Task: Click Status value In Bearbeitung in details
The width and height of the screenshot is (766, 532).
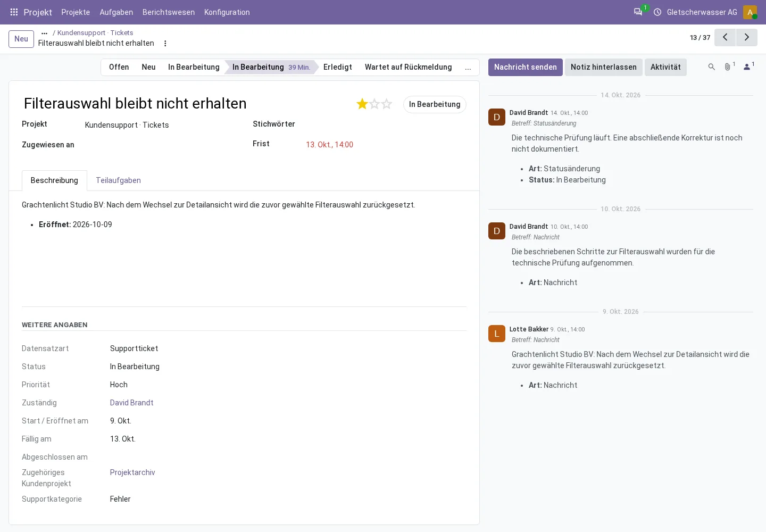Action: [x=135, y=367]
